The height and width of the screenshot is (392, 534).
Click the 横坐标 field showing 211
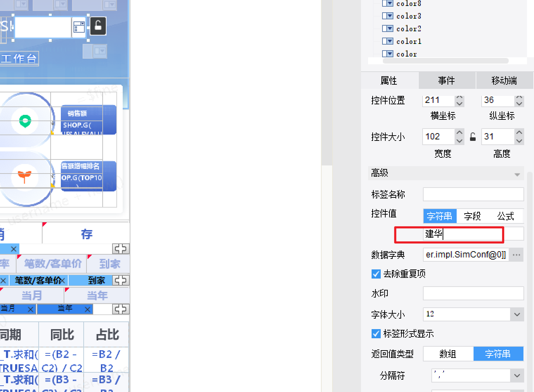(x=439, y=100)
